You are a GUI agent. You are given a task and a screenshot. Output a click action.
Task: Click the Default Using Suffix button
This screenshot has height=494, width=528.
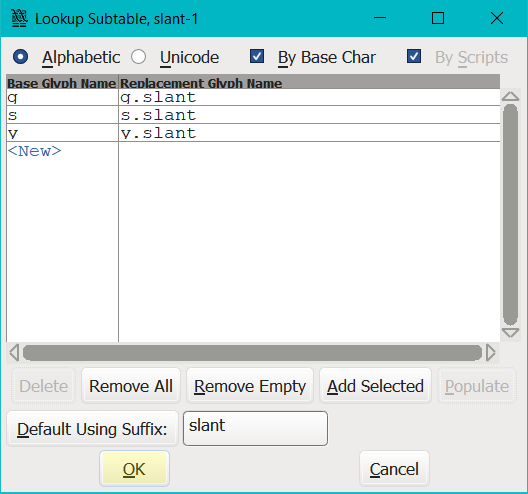[92, 429]
